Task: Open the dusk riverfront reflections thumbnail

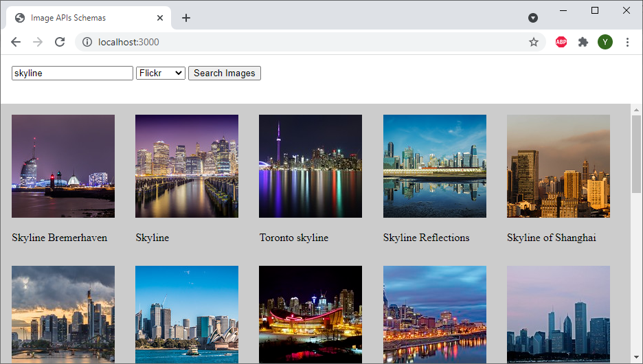Action: pos(435,315)
